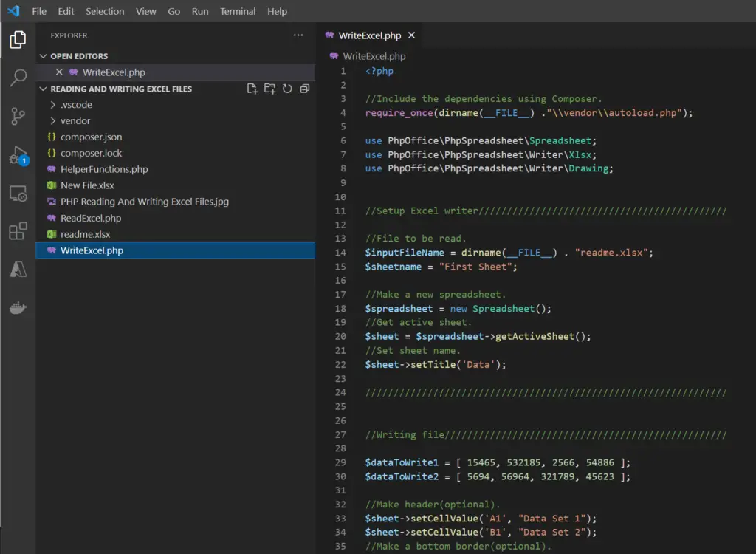Viewport: 756px width, 554px height.
Task: Open the Selection menu
Action: click(105, 11)
